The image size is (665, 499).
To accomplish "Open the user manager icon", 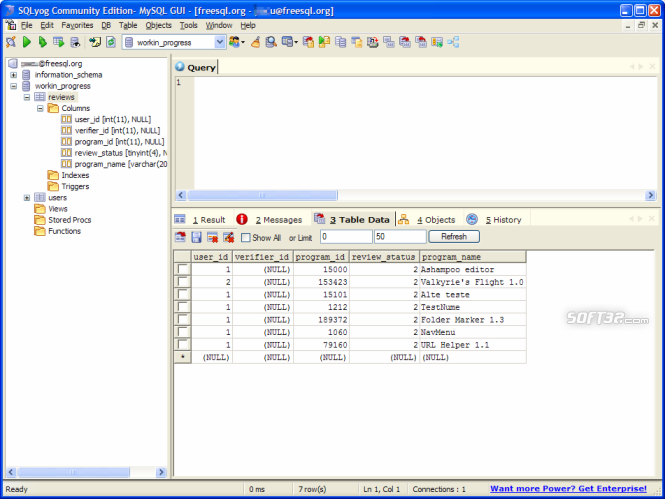I will (234, 42).
